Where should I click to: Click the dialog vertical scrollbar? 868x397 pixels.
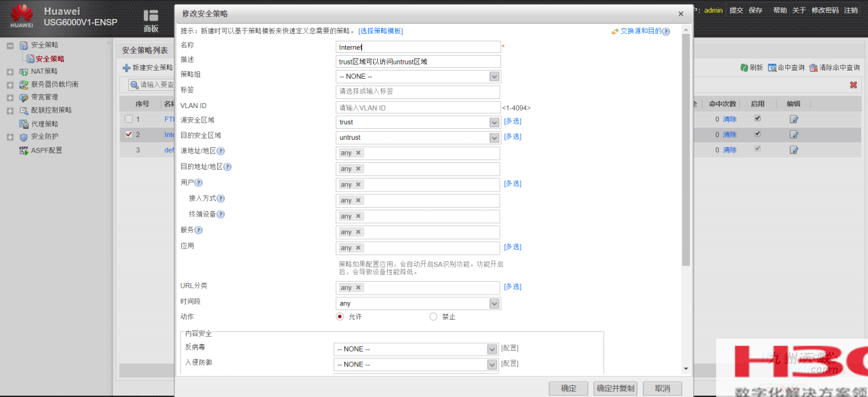coord(686,149)
